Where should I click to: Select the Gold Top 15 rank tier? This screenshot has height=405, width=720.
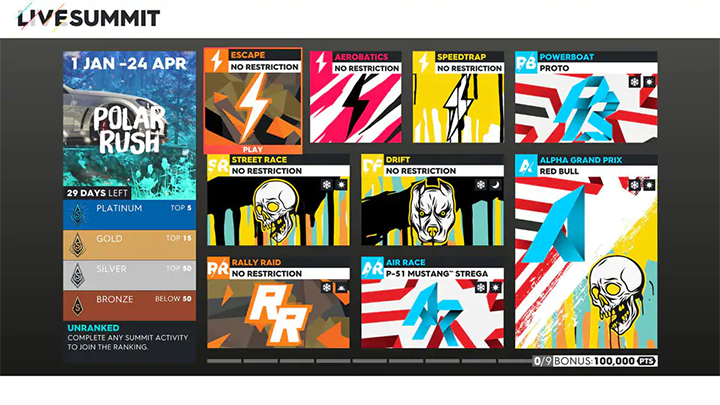coord(129,245)
